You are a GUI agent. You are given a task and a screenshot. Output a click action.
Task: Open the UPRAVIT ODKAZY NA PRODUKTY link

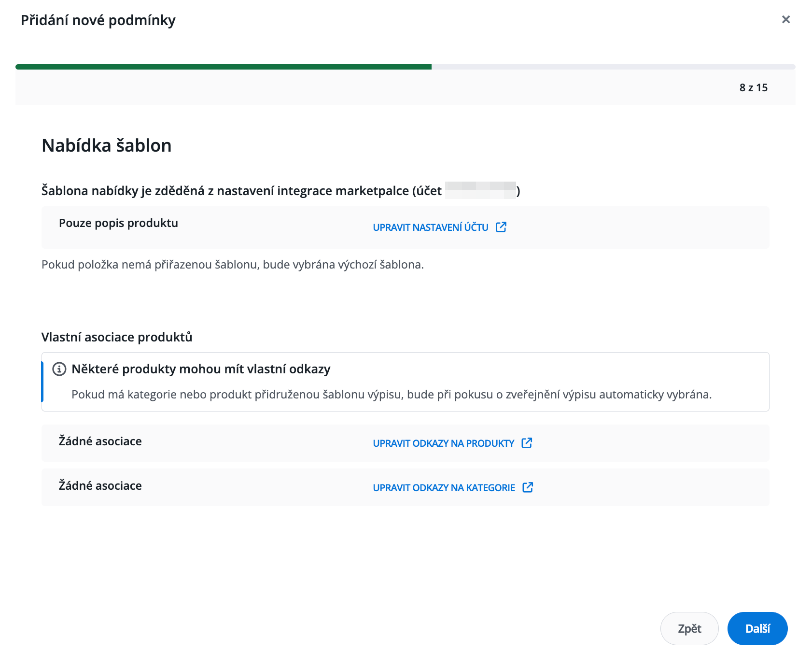[443, 443]
